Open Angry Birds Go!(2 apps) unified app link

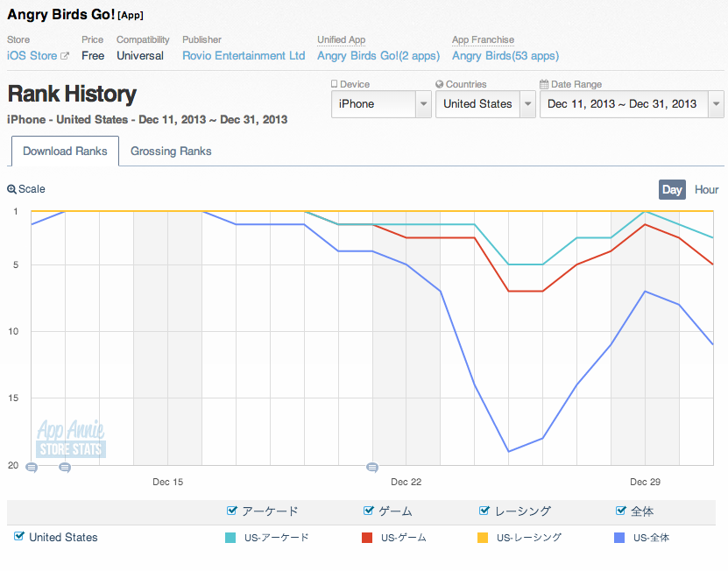pos(378,56)
